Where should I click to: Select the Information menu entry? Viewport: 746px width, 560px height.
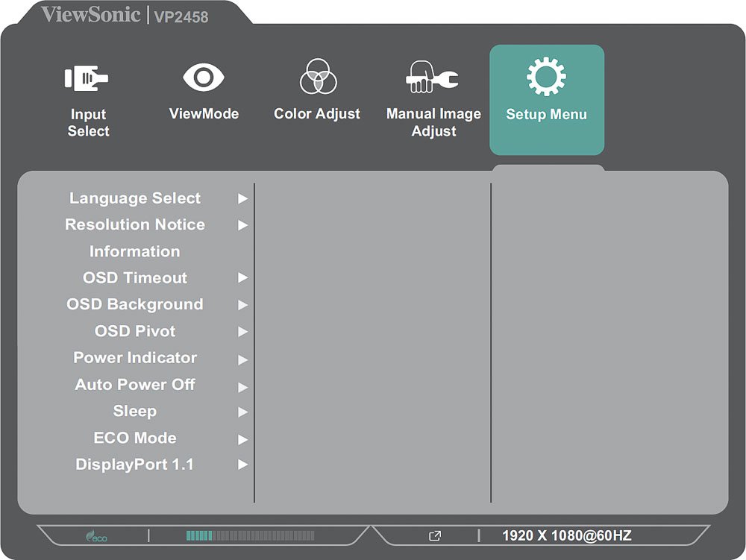(x=135, y=251)
